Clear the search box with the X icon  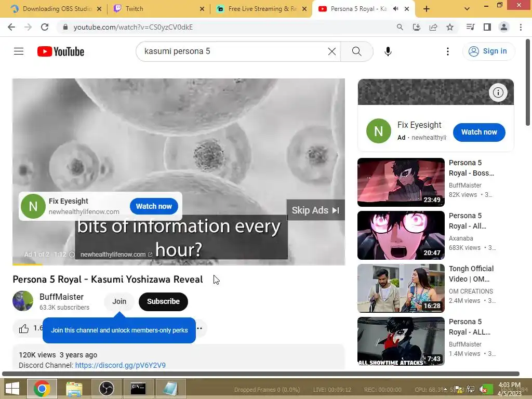pyautogui.click(x=332, y=51)
